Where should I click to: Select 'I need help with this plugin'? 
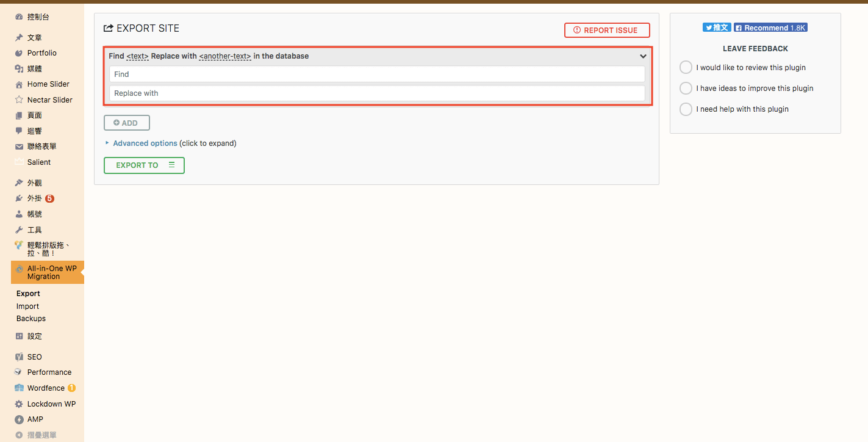tap(686, 109)
